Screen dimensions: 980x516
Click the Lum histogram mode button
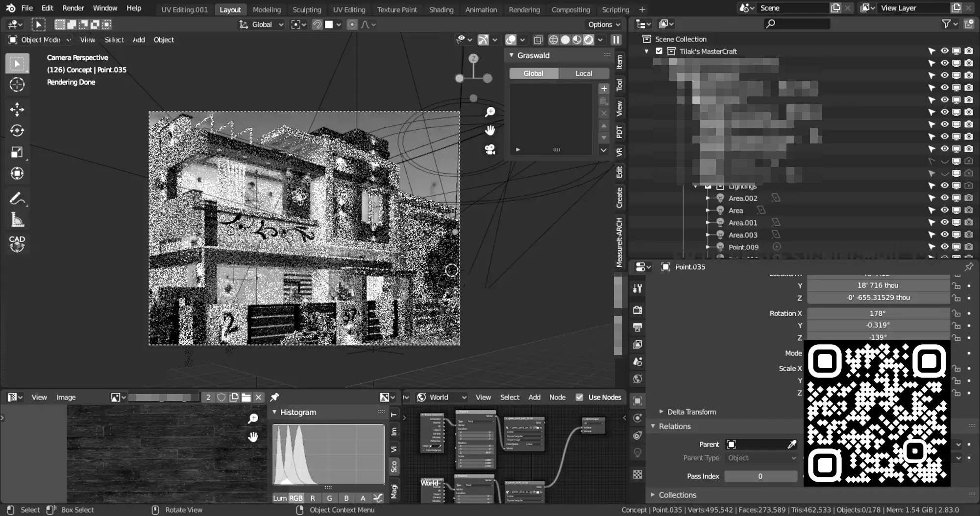pos(280,498)
